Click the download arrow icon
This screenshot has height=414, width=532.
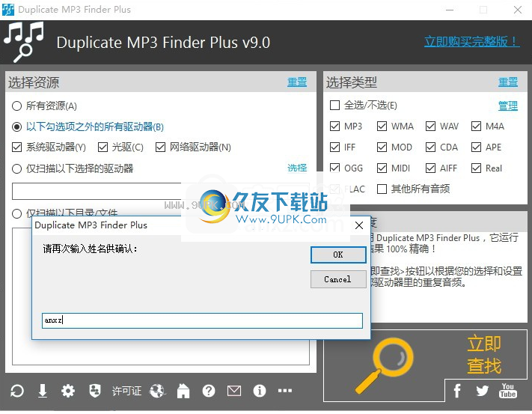(43, 391)
